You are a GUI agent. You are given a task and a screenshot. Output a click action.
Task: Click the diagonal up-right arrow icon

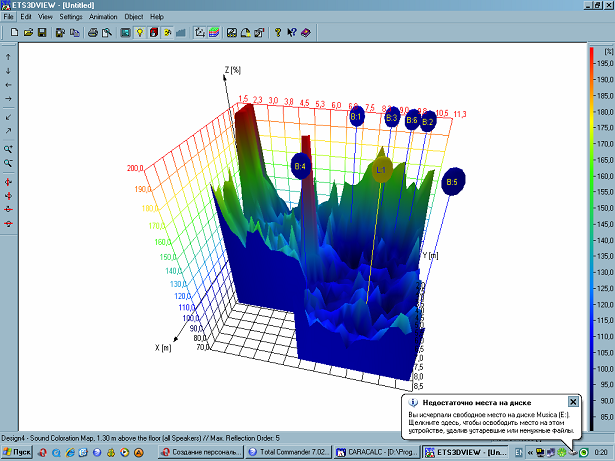tap(8, 131)
